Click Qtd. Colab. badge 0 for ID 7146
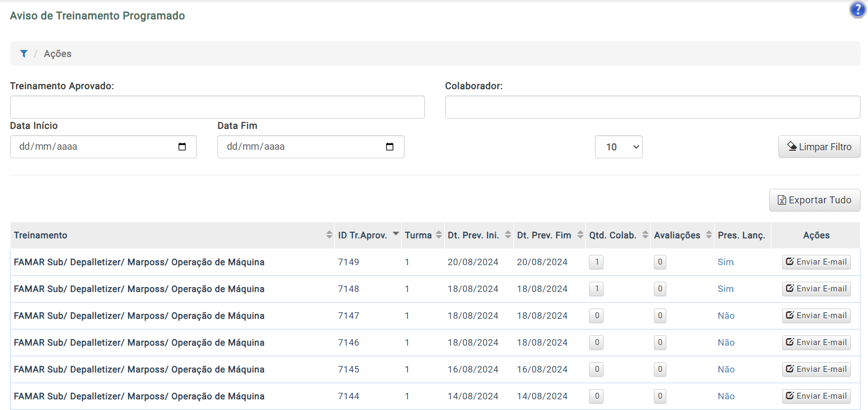 [597, 342]
